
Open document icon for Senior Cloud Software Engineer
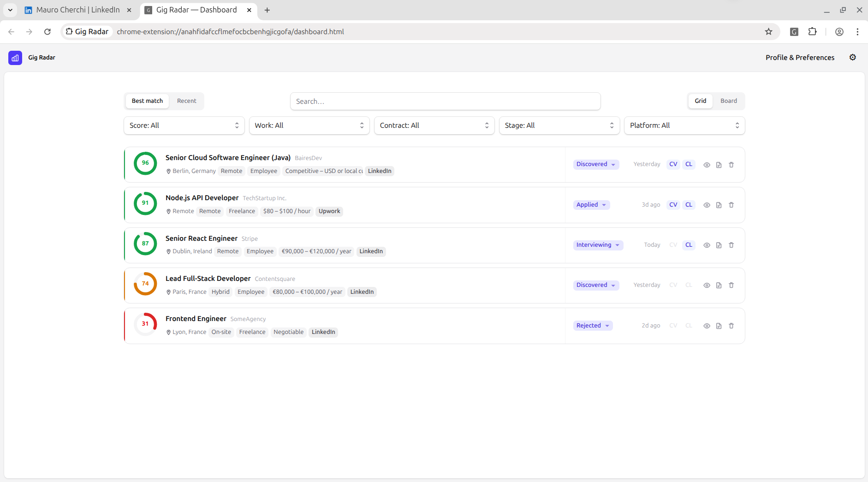coord(719,165)
